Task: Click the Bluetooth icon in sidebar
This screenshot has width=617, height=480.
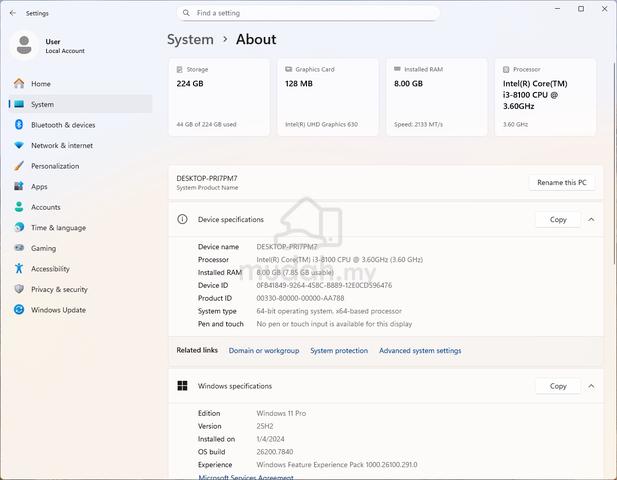Action: tap(19, 125)
